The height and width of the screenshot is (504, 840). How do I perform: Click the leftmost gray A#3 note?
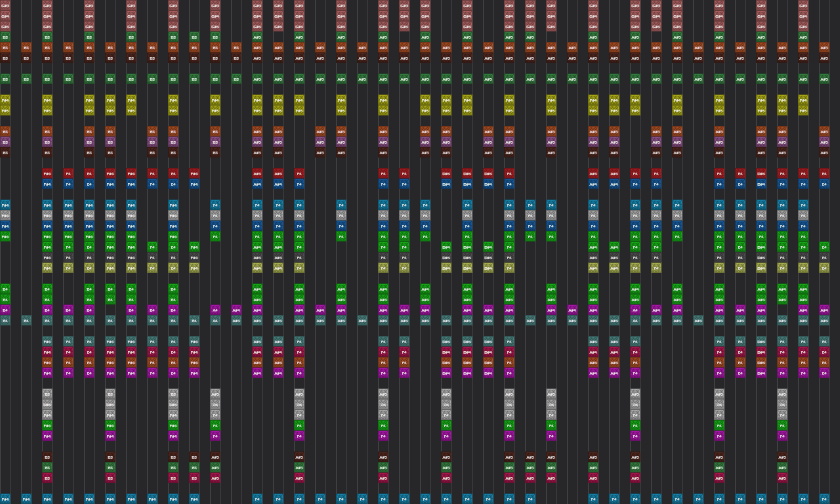(x=215, y=394)
